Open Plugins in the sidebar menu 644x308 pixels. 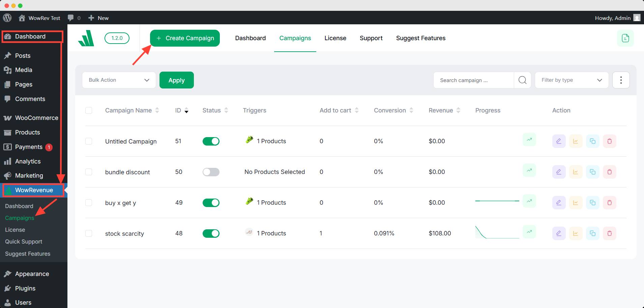(34, 288)
